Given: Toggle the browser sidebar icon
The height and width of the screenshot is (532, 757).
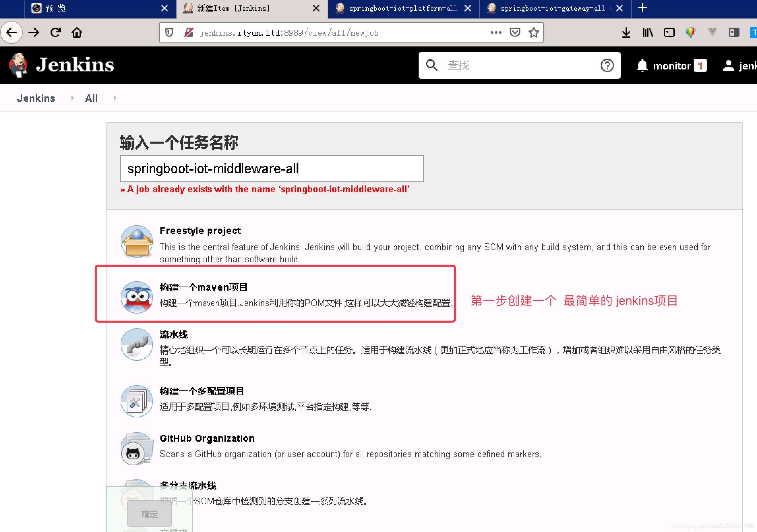Looking at the screenshot, I should 669,33.
